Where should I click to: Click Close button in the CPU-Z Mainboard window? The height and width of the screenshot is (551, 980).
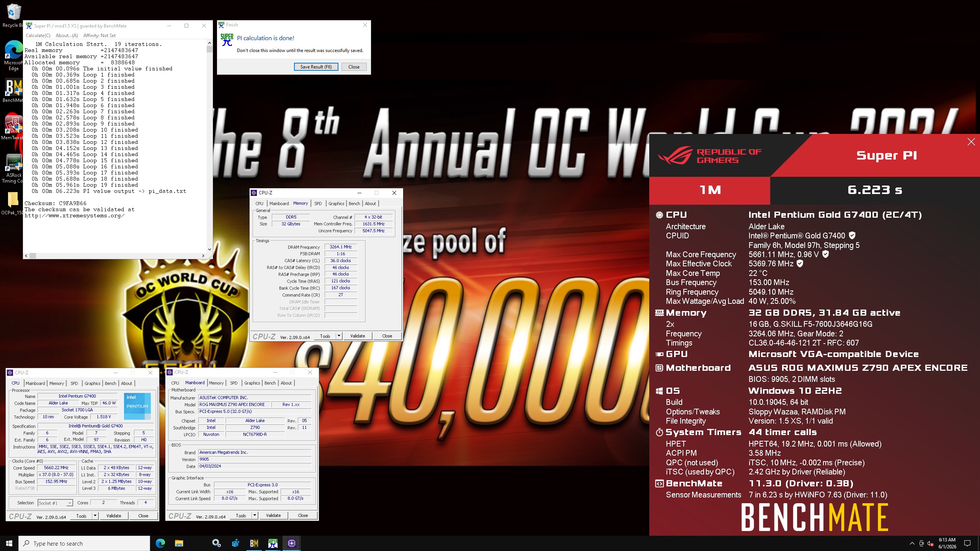[303, 515]
